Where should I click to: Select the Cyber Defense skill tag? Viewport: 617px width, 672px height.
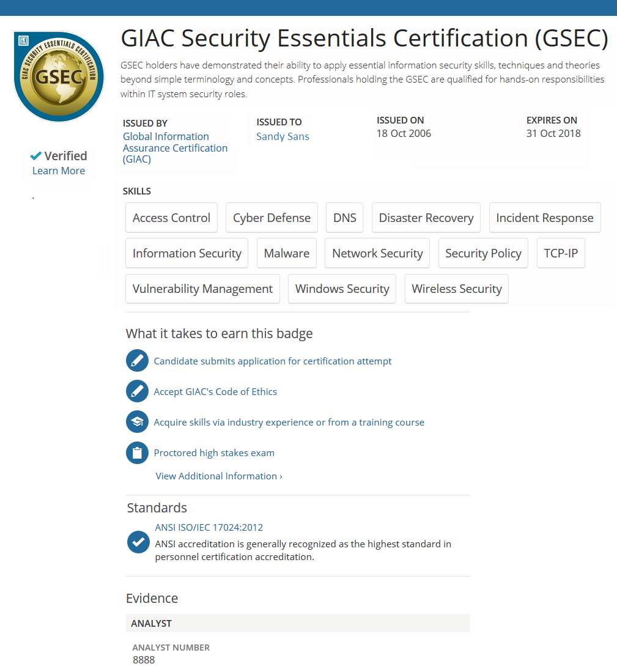click(272, 218)
